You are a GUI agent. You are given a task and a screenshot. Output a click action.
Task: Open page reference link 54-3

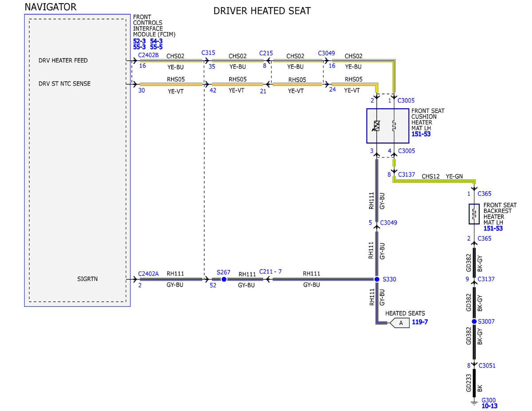point(156,41)
